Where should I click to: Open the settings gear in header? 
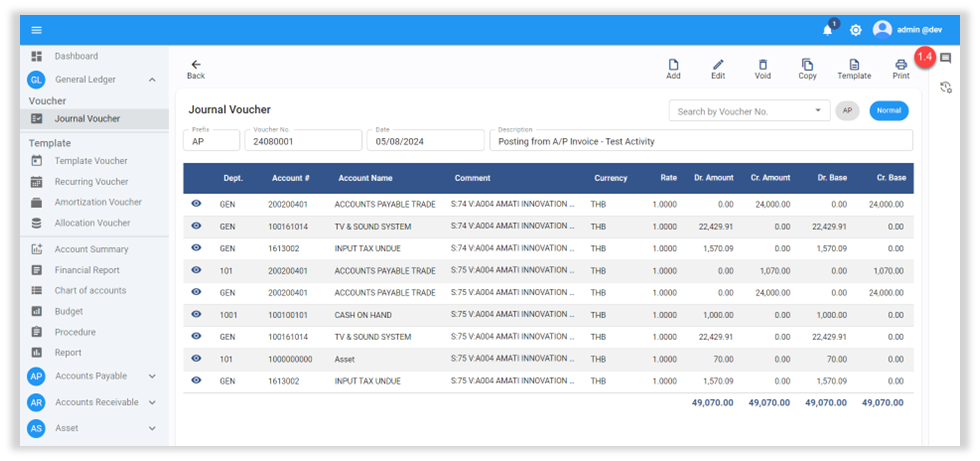[x=856, y=30]
